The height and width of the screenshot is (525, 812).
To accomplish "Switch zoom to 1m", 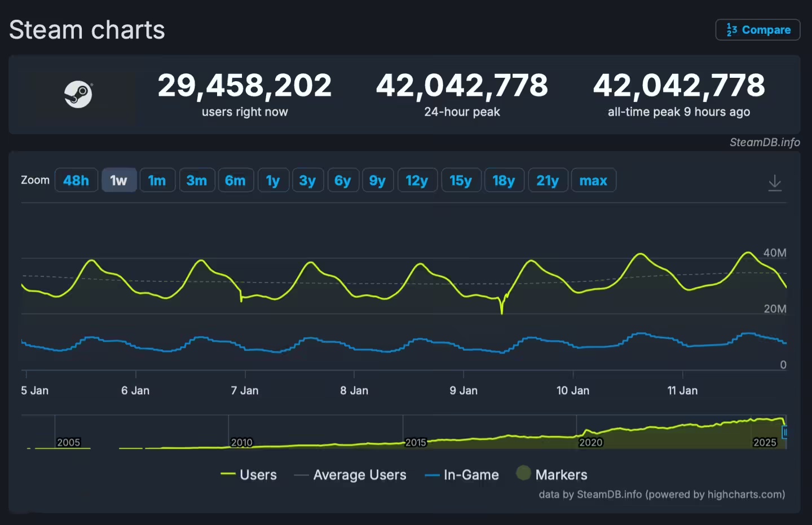I will pyautogui.click(x=157, y=180).
